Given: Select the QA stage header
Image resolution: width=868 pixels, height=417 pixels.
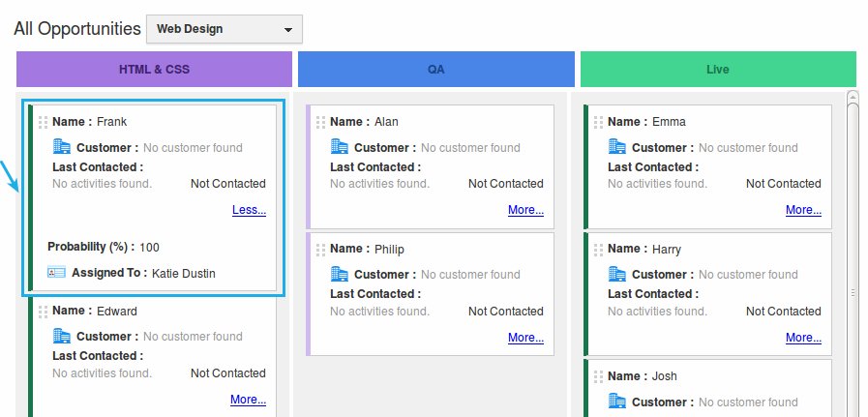Looking at the screenshot, I should pyautogui.click(x=435, y=70).
